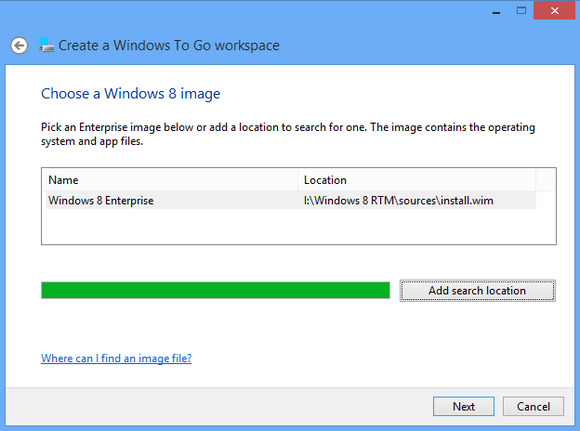This screenshot has width=580, height=431.
Task: Click the 'Choose a Windows 8 image' heading
Action: pyautogui.click(x=131, y=94)
